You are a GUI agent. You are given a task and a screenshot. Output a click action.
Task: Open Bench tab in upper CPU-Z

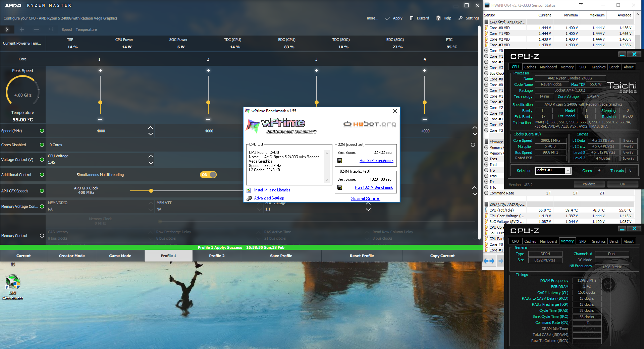tap(614, 67)
